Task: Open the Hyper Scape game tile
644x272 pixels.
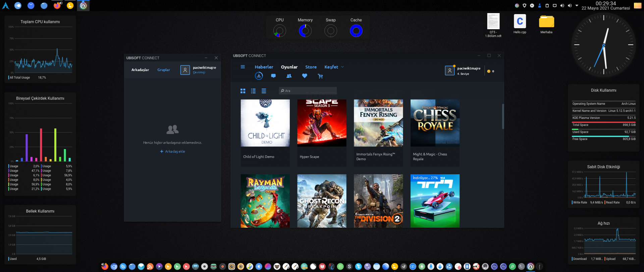Action: (322, 133)
